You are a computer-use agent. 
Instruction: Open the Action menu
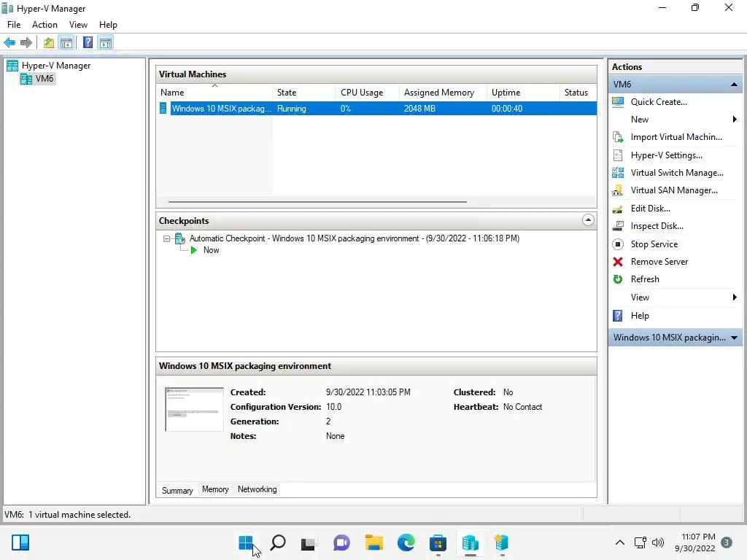pyautogui.click(x=44, y=25)
